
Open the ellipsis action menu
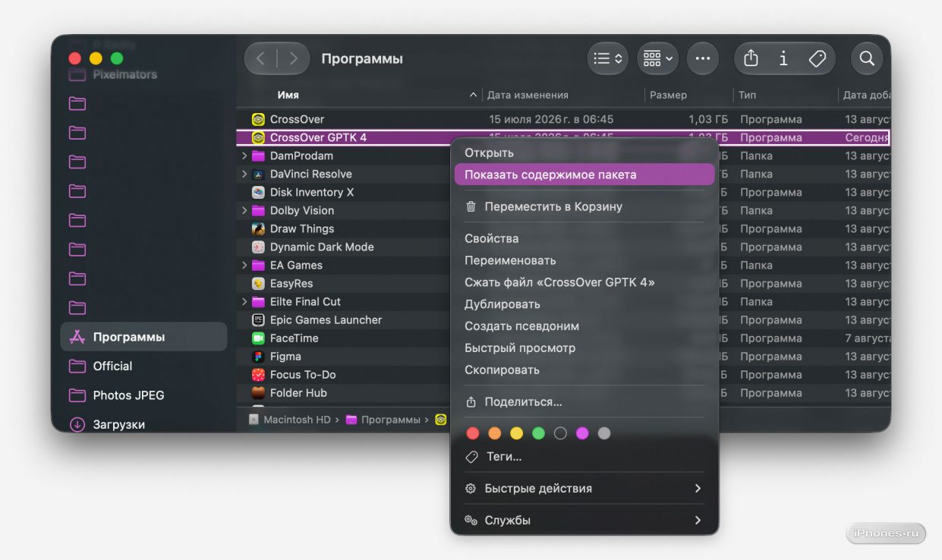pyautogui.click(x=703, y=58)
